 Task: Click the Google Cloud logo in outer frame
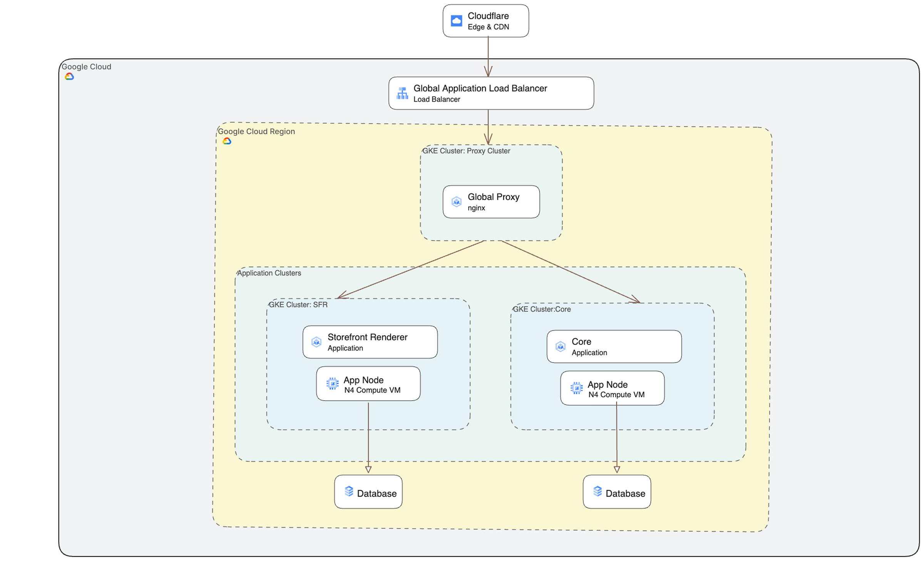coord(70,76)
